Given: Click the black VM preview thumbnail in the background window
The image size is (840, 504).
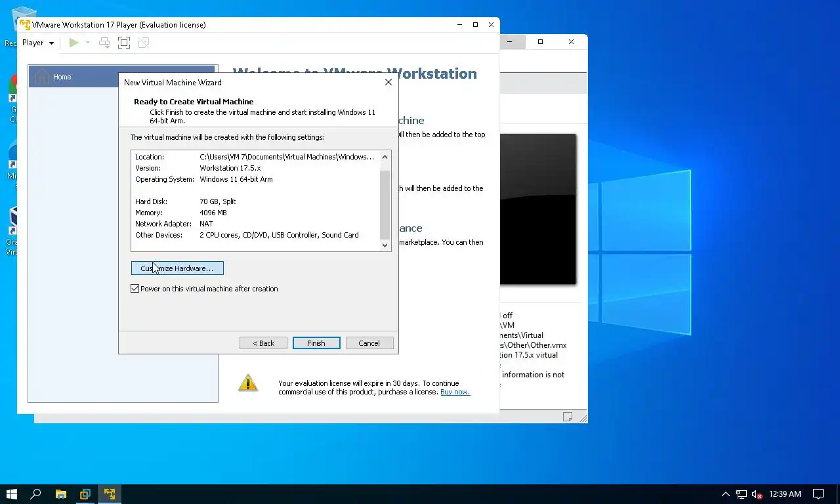Looking at the screenshot, I should [538, 209].
